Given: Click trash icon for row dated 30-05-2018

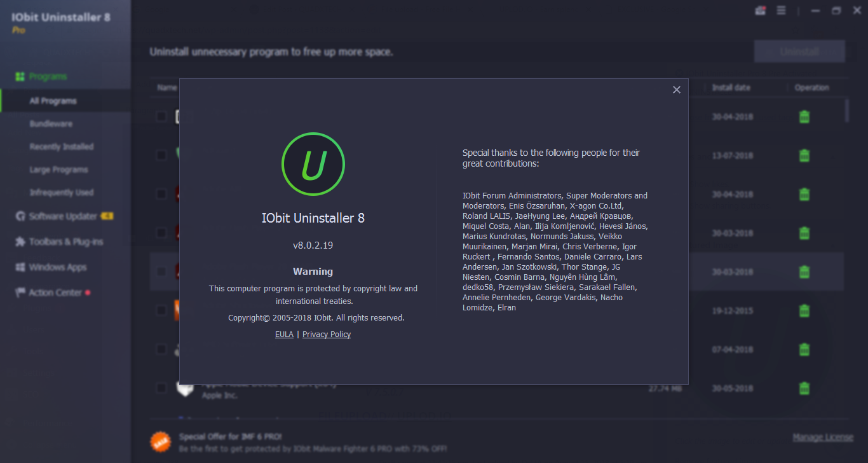Looking at the screenshot, I should click(x=804, y=389).
